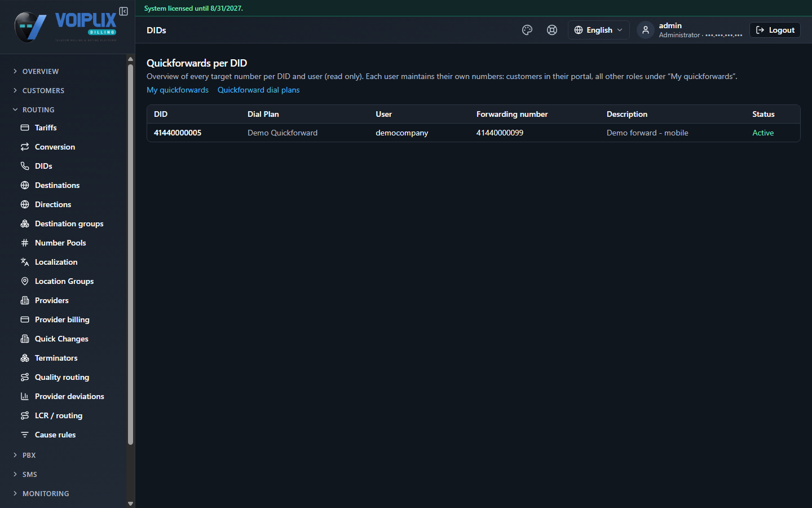Click the Logout button

[775, 30]
